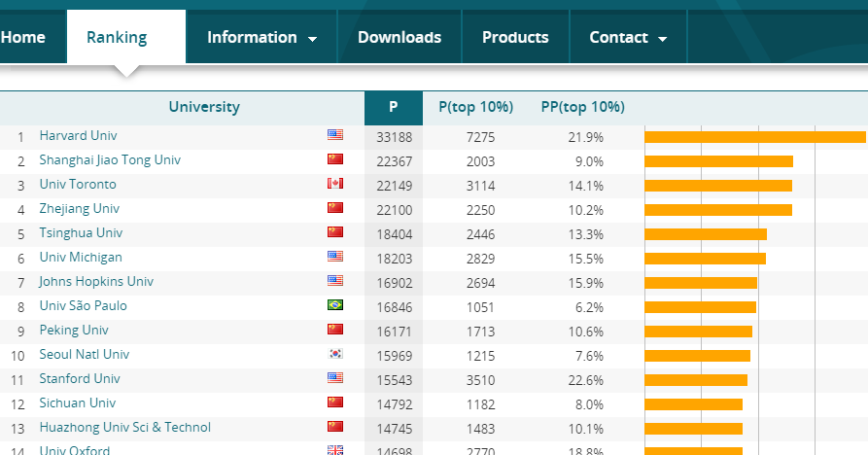
Task: Open the Information dropdown menu
Action: (x=261, y=37)
